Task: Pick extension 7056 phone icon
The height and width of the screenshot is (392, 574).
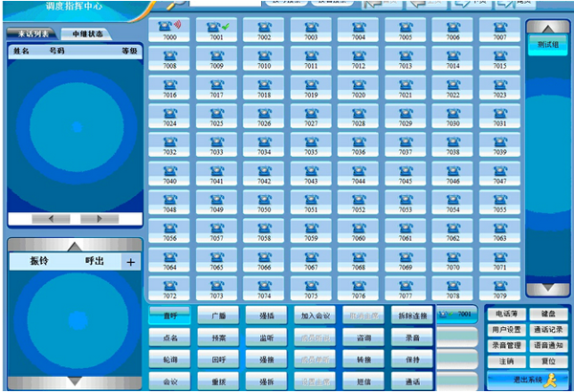Action: pos(169,231)
